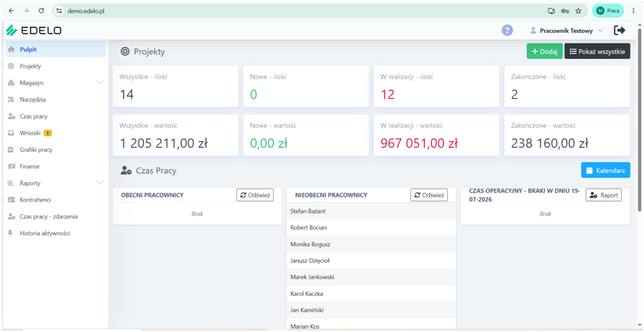Open the Narzędzia tools icon in sidebar
This screenshot has height=332, width=644.
(12, 99)
